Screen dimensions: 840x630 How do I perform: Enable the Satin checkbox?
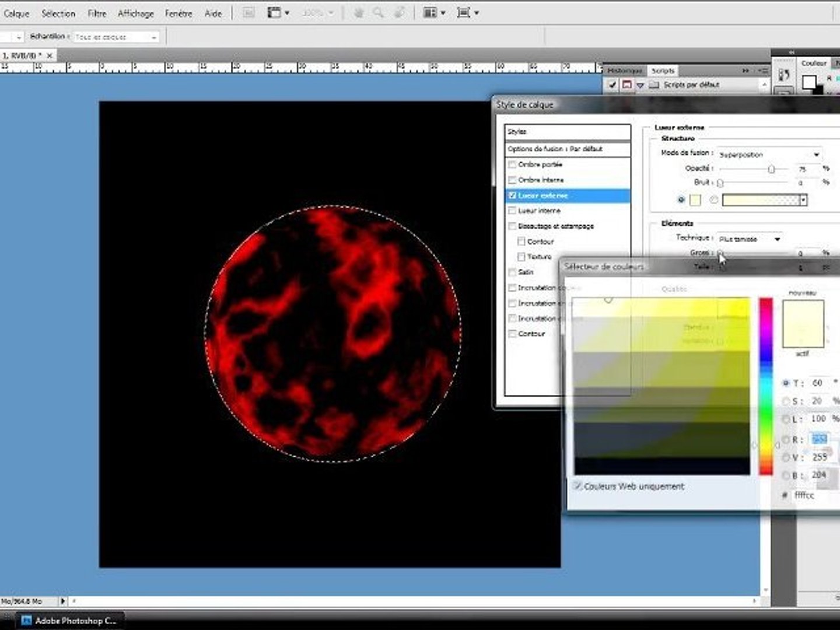(x=512, y=272)
